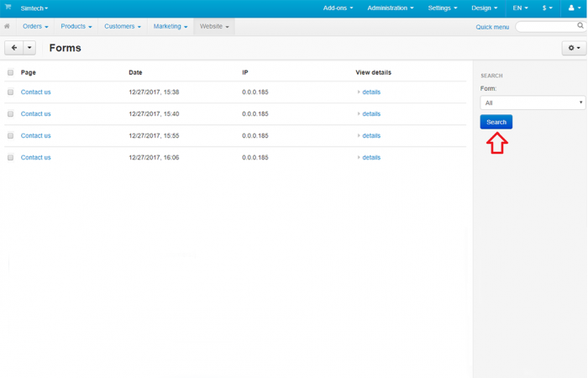The image size is (588, 378).
Task: Open the Quick menu link
Action: point(492,27)
